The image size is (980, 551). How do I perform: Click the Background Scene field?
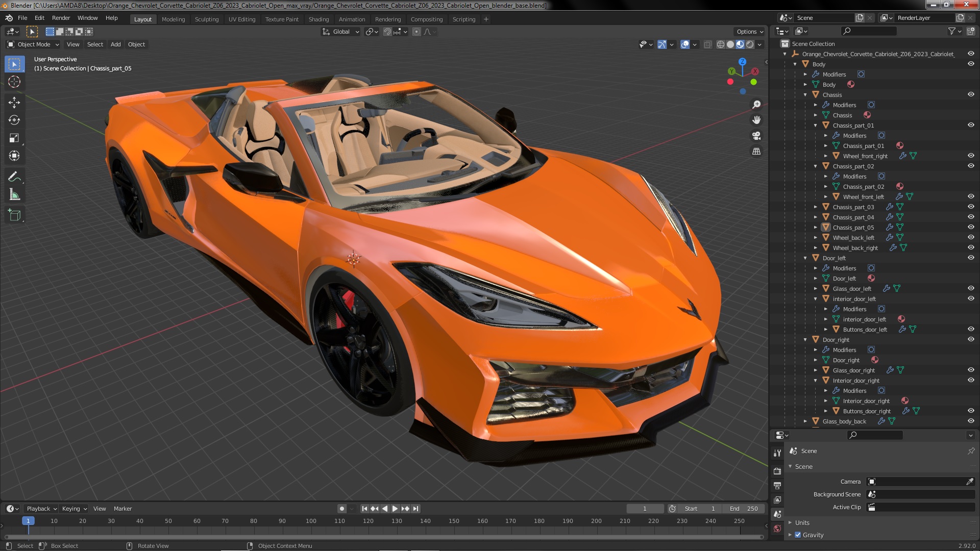(x=921, y=494)
